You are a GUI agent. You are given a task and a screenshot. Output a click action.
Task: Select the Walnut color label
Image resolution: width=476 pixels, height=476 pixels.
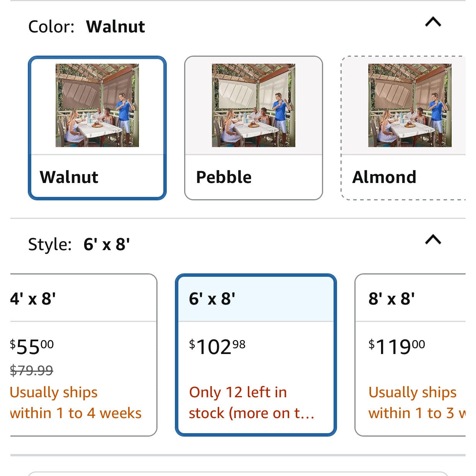(69, 177)
